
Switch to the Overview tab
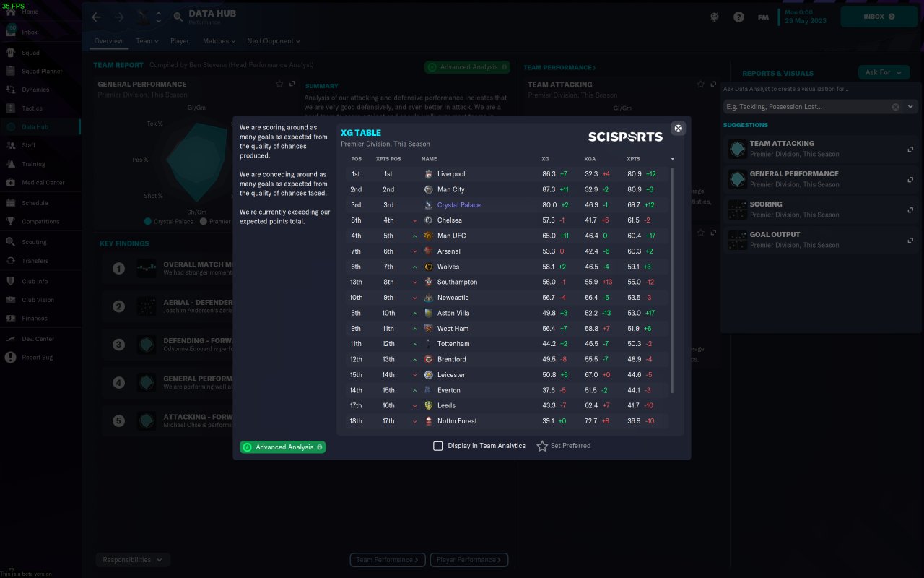pyautogui.click(x=108, y=41)
